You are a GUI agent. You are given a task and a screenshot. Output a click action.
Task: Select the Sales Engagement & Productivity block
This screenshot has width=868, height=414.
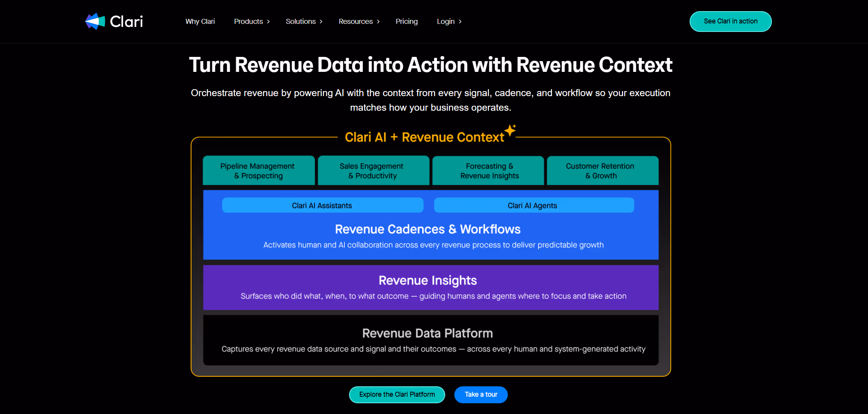click(373, 170)
